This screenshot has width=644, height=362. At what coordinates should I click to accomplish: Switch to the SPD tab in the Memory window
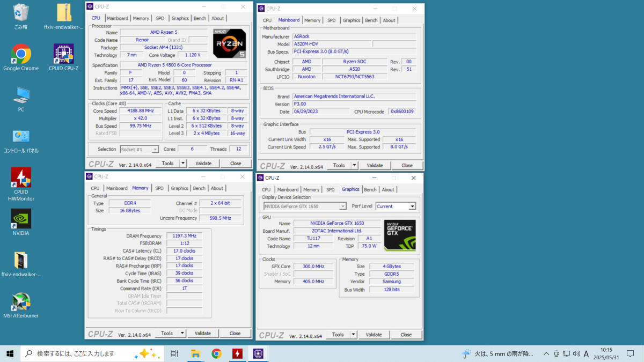point(159,188)
